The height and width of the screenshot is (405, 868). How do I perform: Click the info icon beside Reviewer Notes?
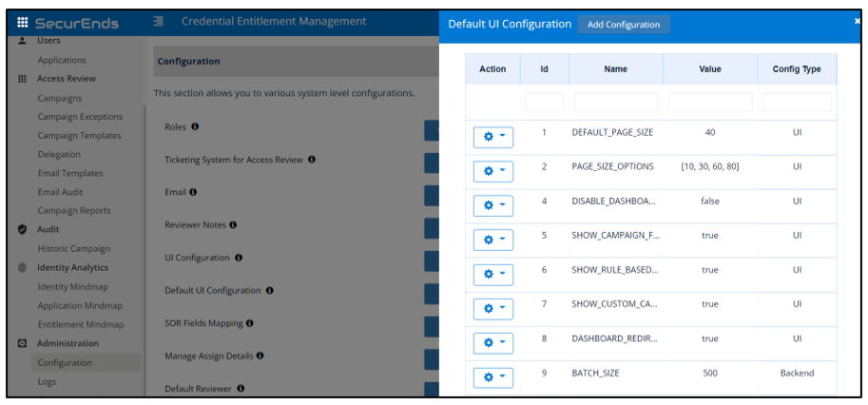pos(233,224)
